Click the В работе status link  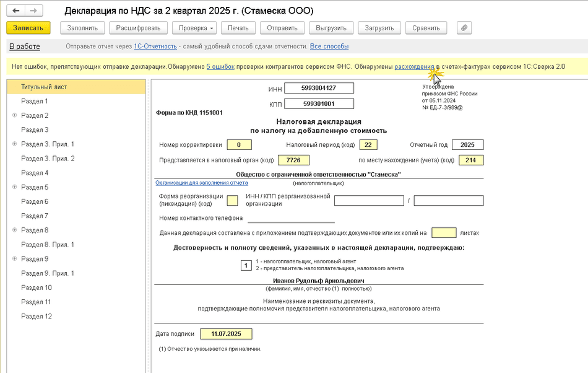(x=24, y=46)
